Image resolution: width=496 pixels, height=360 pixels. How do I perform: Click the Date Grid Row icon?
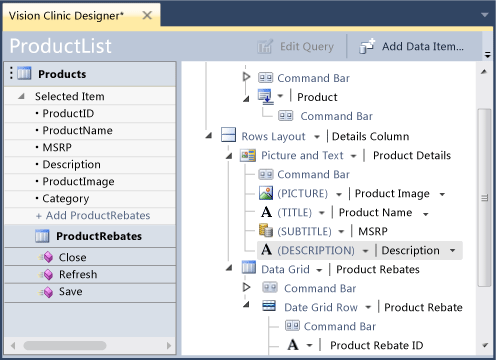269,306
